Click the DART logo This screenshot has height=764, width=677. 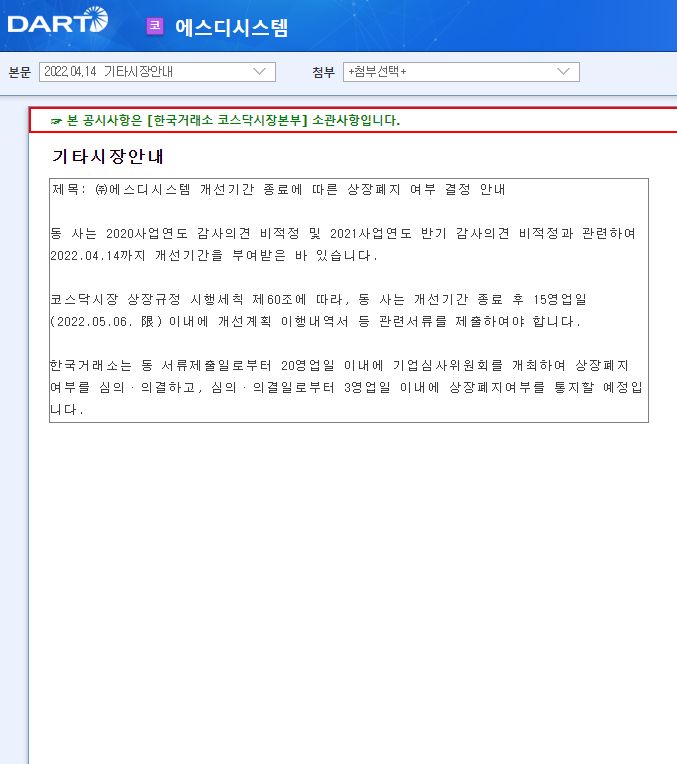(58, 20)
